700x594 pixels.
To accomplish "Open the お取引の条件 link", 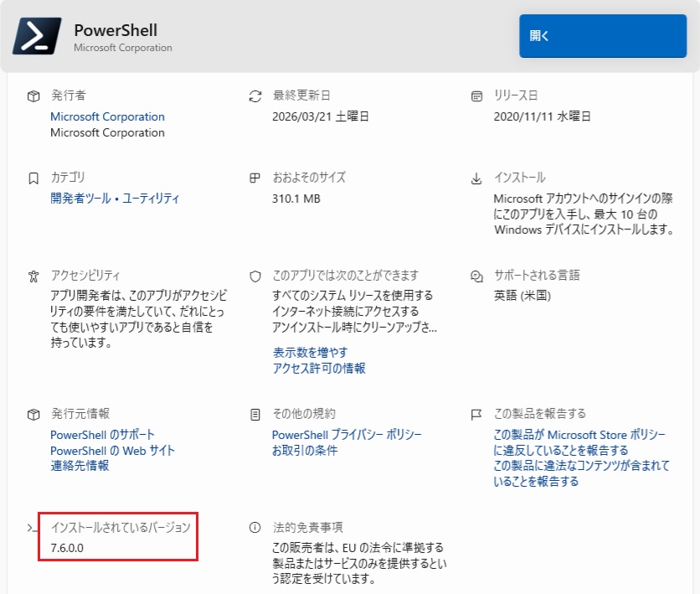I will pos(305,450).
